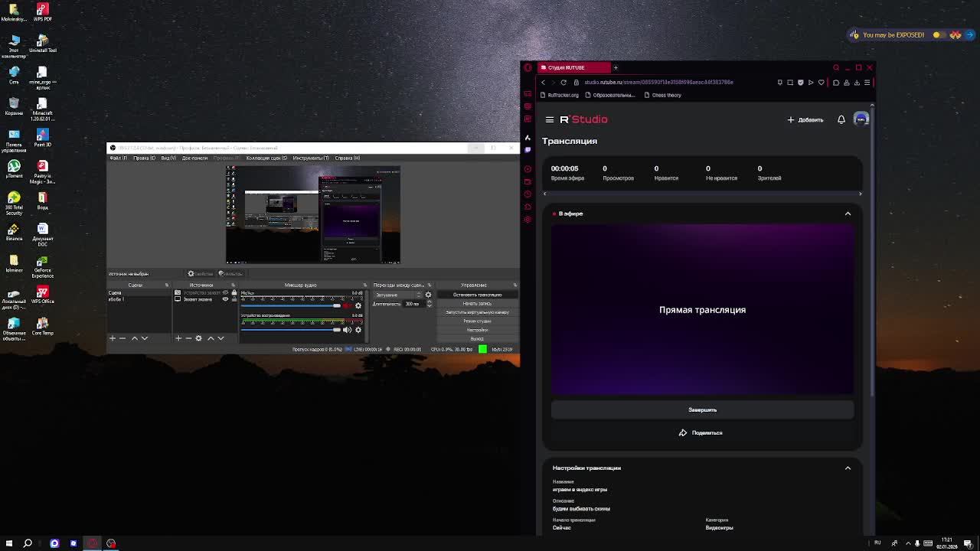Image resolution: width=980 pixels, height=551 pixels.
Task: Mute the Mic/Aux speaker icon
Action: 348,306
